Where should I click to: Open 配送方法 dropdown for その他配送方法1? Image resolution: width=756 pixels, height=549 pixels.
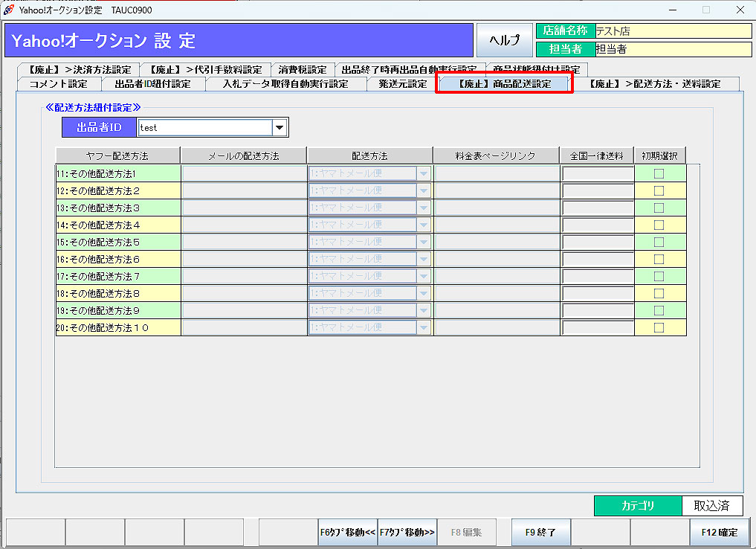[424, 173]
